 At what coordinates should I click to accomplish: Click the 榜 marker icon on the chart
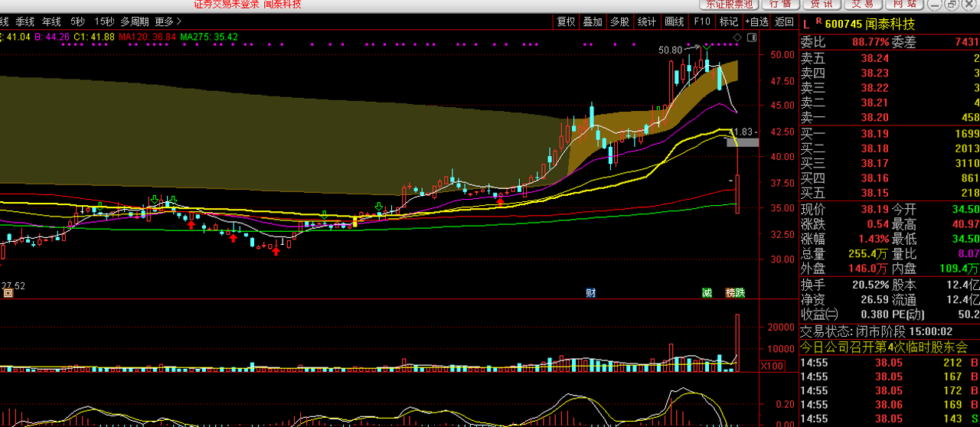[730, 292]
